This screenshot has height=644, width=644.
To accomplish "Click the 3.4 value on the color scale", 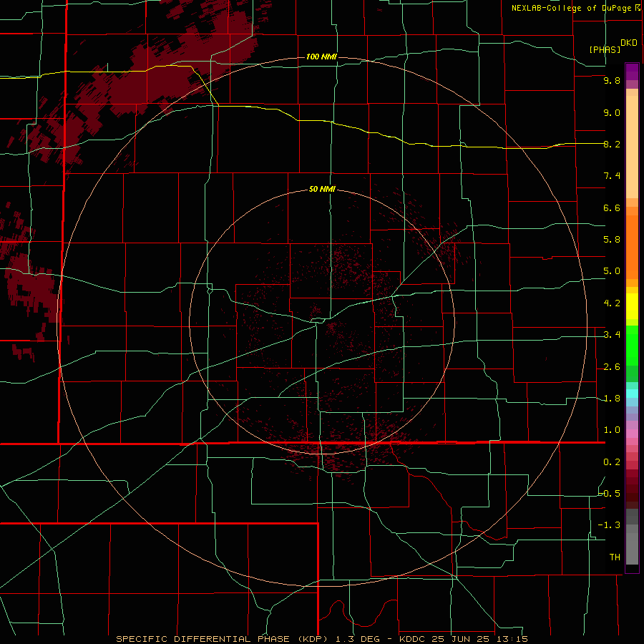I will coord(612,335).
